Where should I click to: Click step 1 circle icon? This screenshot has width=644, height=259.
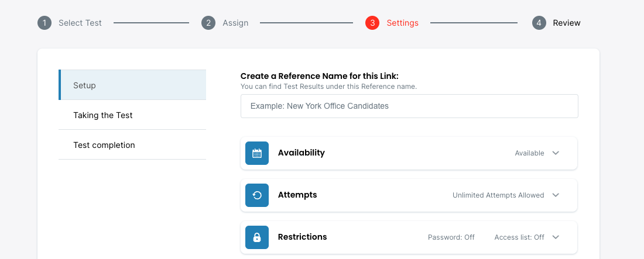[x=44, y=23]
